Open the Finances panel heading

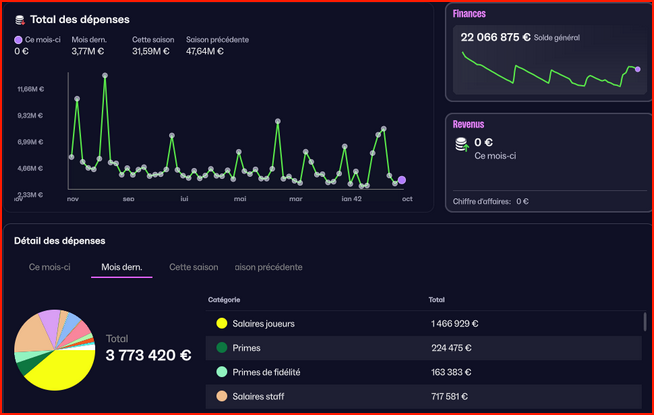coord(470,14)
